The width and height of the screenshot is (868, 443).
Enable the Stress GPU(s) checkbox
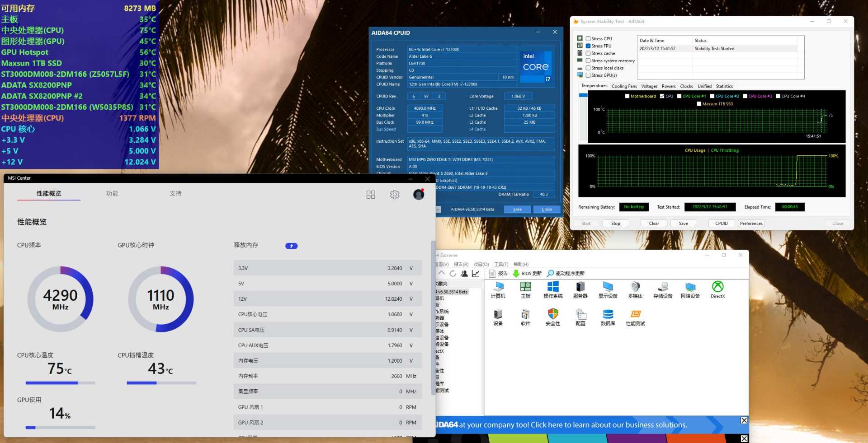pyautogui.click(x=588, y=75)
